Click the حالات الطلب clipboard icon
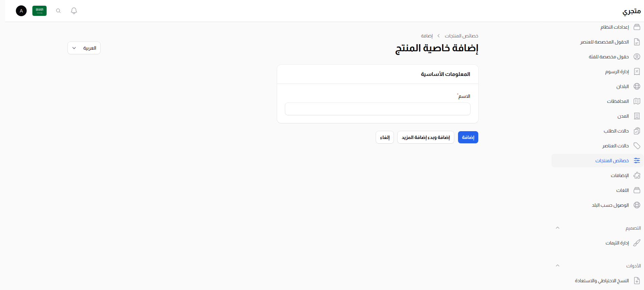This screenshot has width=644, height=290. [x=637, y=131]
